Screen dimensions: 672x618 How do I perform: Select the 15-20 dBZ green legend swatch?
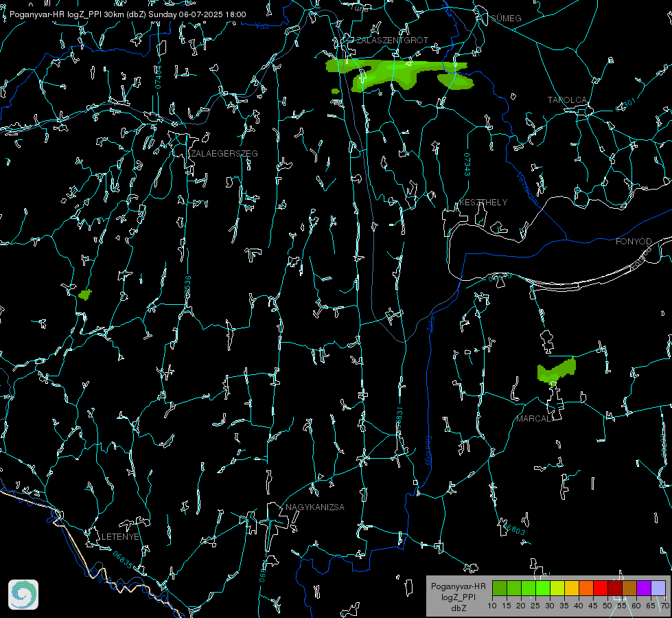tap(514, 588)
